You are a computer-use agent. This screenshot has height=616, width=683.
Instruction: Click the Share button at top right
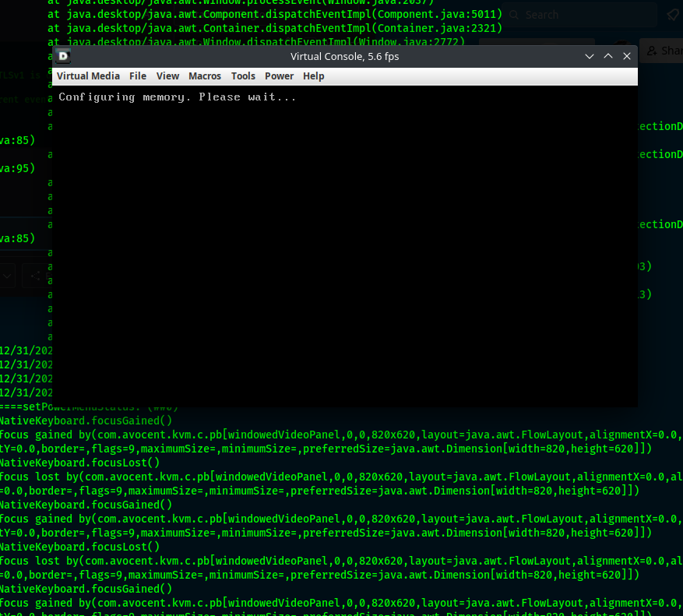(x=666, y=51)
